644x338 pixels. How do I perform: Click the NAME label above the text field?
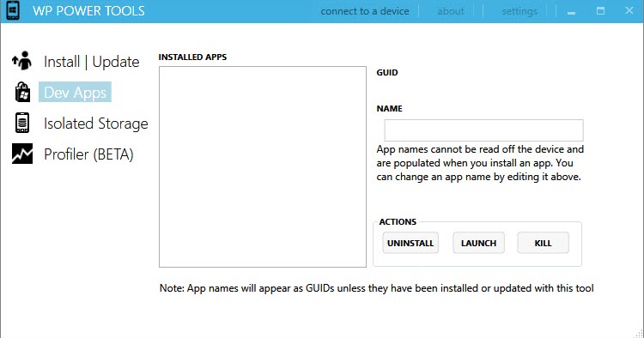click(x=389, y=109)
